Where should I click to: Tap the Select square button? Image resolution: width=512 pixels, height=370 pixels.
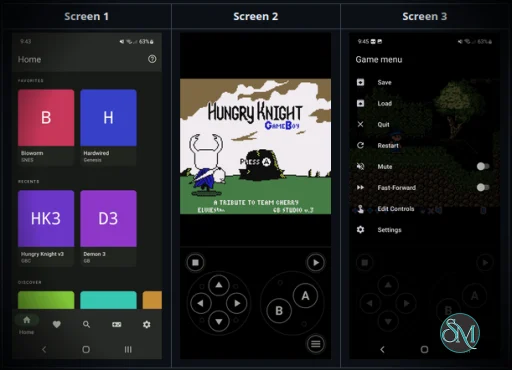pos(196,263)
